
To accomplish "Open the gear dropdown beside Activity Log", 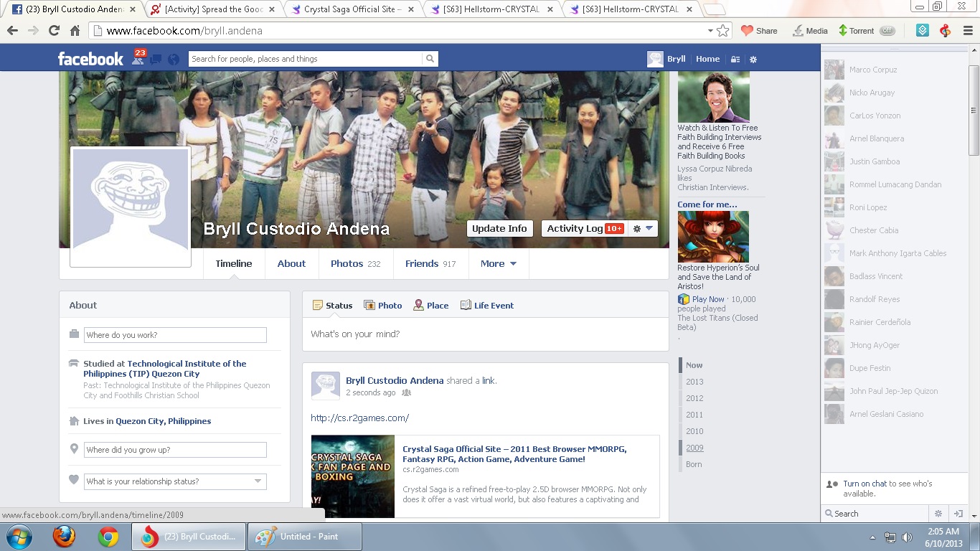I will pos(643,229).
